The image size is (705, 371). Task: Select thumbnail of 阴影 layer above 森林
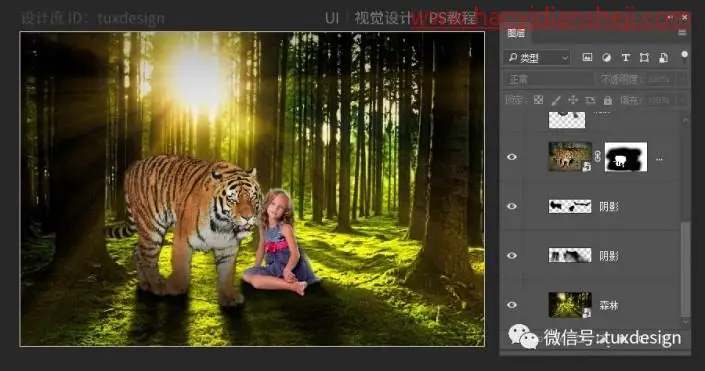pos(570,255)
